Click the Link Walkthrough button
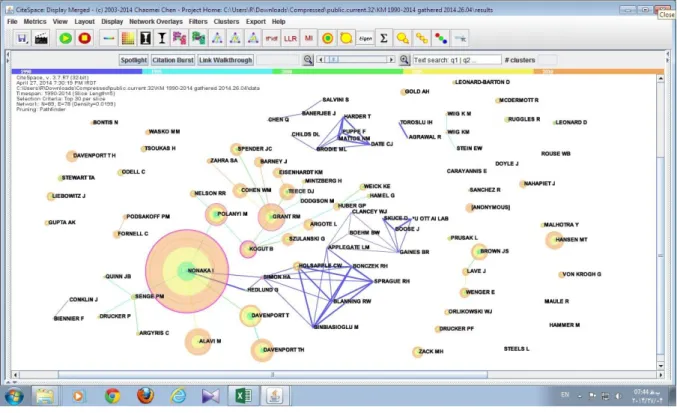This screenshot has height=413, width=677. point(226,60)
